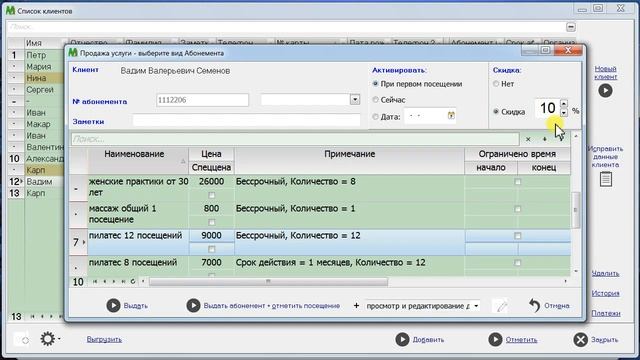Click the pencil edit icon in the dialog

tap(501, 305)
